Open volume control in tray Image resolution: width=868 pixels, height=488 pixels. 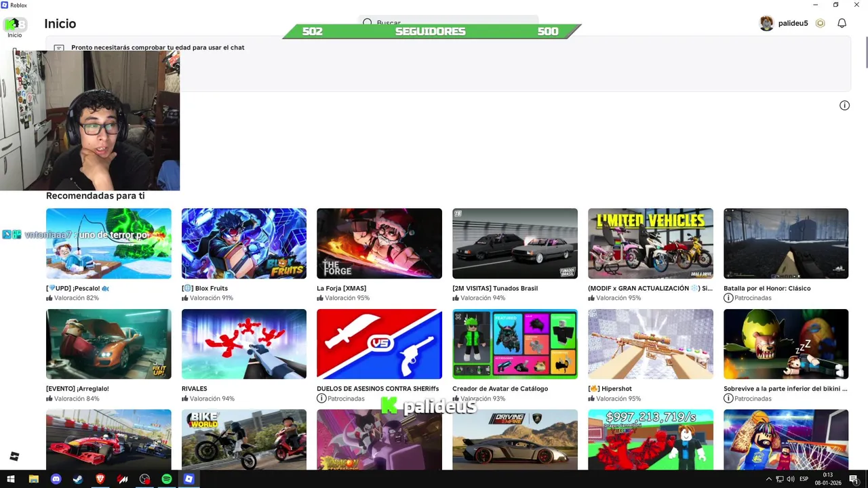click(x=790, y=479)
